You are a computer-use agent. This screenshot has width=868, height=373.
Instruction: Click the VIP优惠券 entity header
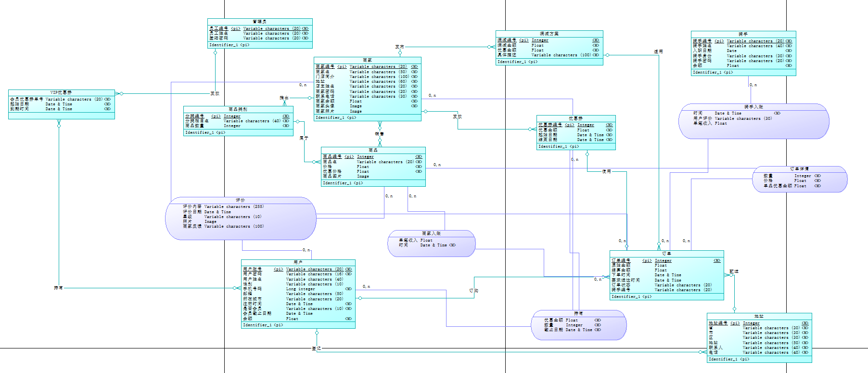61,92
